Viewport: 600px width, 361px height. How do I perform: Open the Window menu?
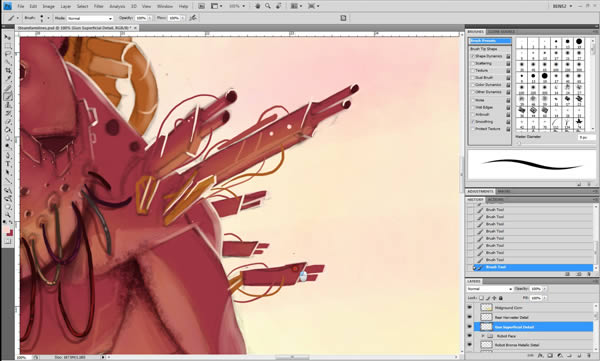click(165, 7)
